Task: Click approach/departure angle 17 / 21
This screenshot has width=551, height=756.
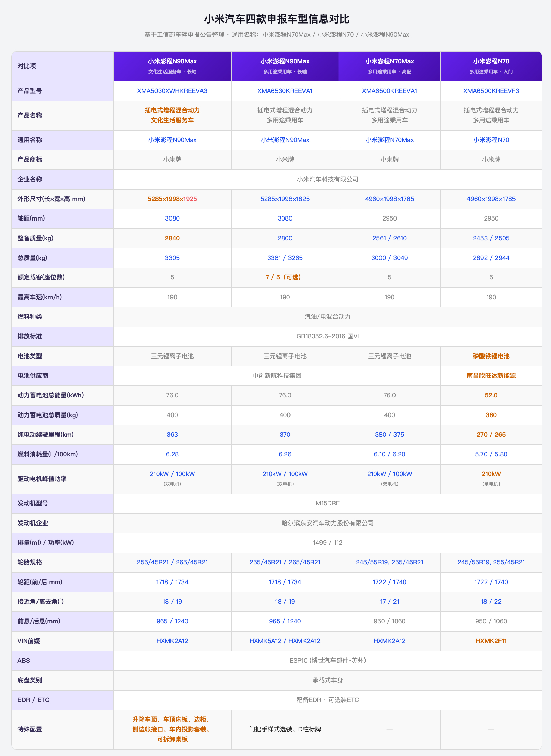Action: [x=389, y=602]
